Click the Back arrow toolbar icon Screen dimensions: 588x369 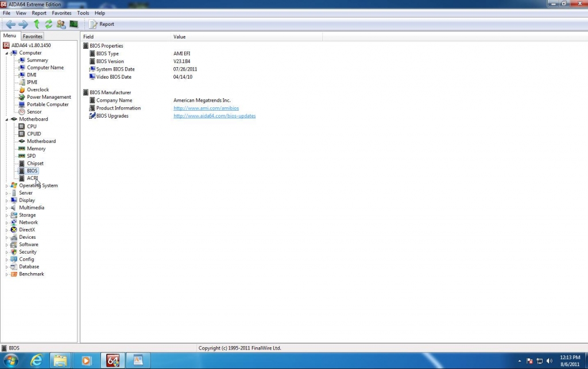[10, 24]
